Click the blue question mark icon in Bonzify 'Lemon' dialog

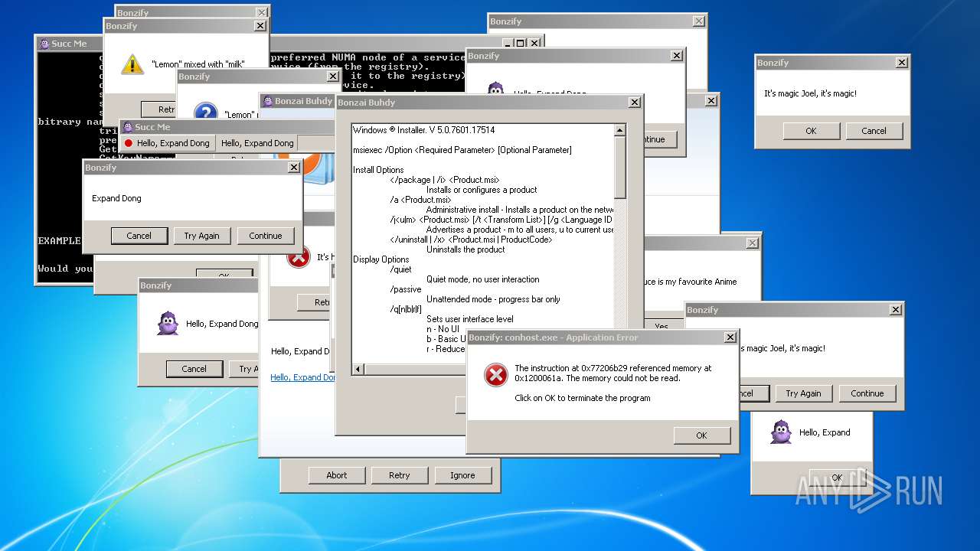tap(205, 113)
